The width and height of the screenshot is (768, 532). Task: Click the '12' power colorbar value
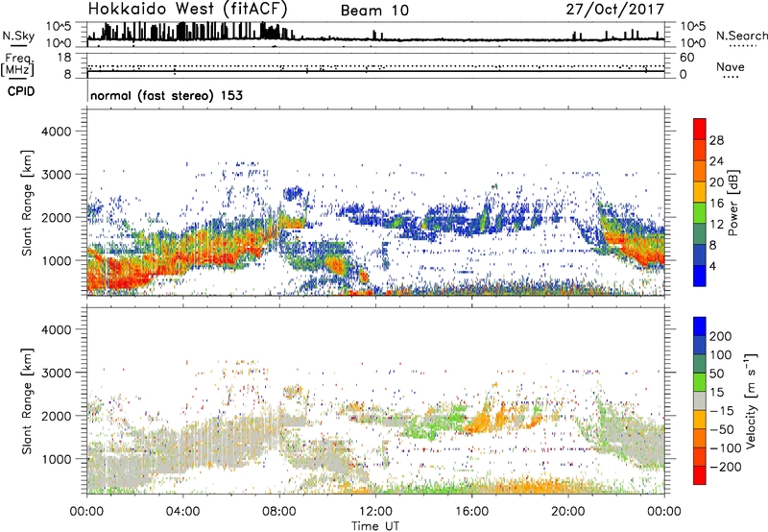[x=716, y=225]
